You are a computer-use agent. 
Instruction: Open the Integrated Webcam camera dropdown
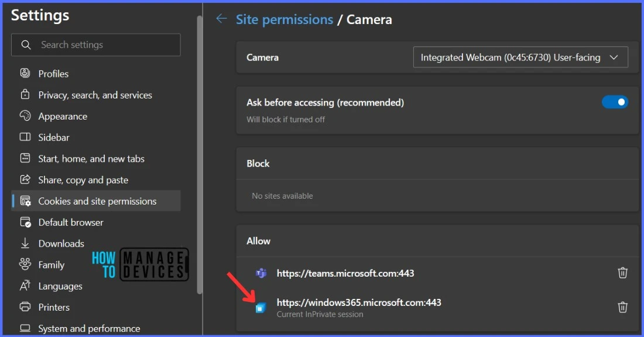(x=520, y=57)
